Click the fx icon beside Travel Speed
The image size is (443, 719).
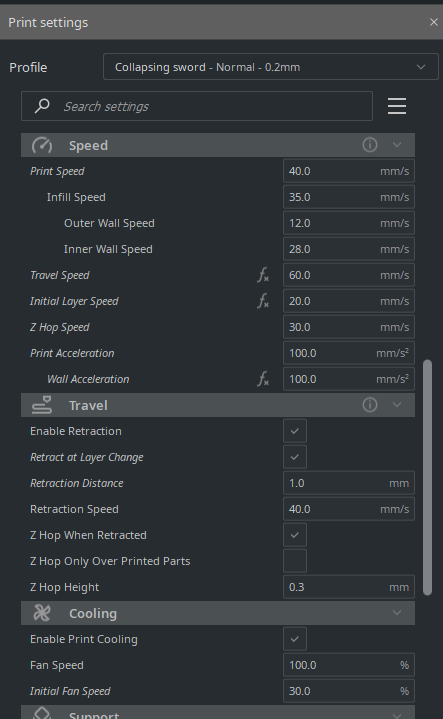(263, 275)
